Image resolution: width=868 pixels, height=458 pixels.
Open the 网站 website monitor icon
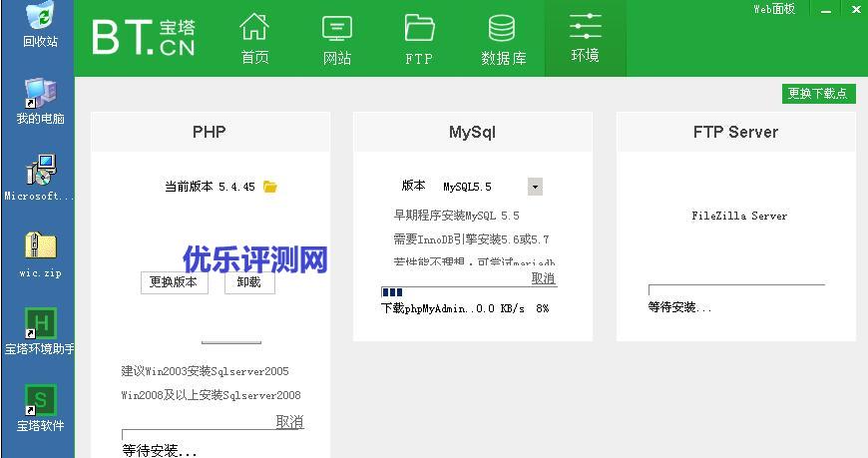pos(337,38)
